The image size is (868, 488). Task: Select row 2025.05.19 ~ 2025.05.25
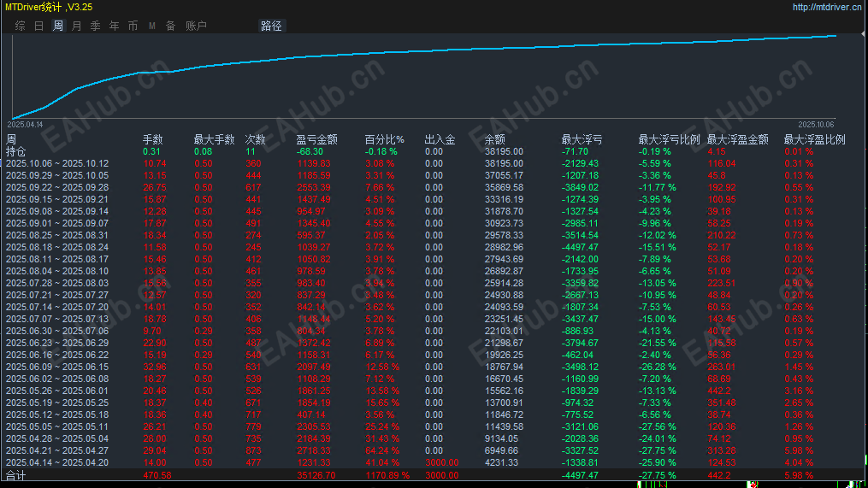pyautogui.click(x=57, y=403)
